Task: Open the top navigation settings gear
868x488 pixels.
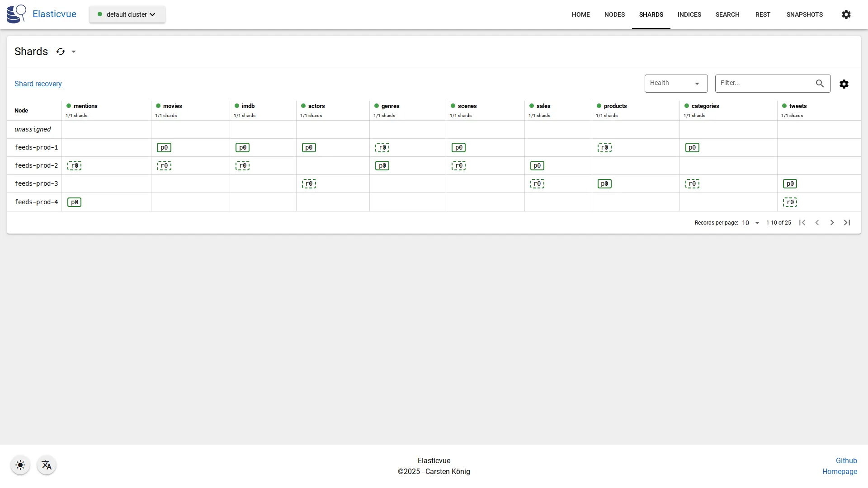Action: tap(846, 14)
